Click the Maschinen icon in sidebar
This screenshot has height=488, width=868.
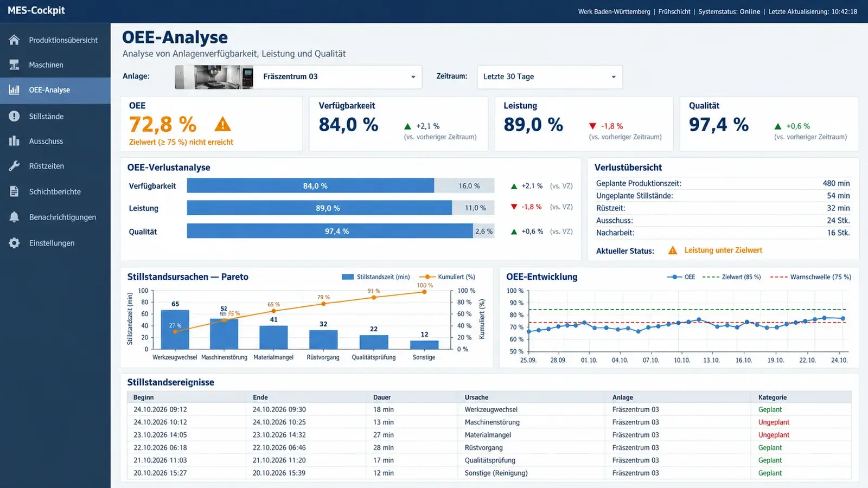14,65
